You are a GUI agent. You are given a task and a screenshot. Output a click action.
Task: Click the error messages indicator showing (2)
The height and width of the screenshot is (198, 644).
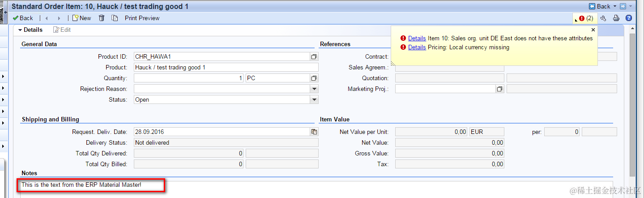(586, 18)
